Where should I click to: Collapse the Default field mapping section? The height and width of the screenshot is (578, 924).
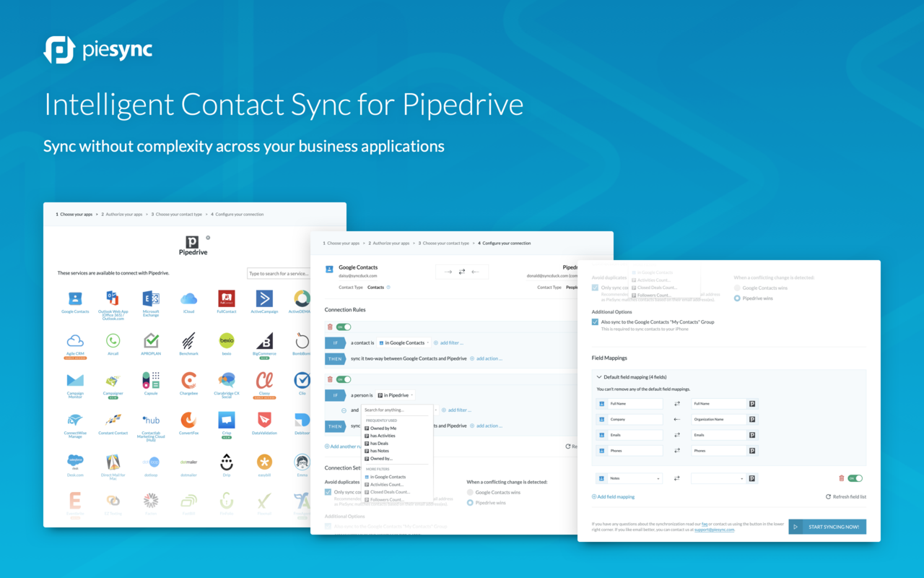tap(598, 376)
